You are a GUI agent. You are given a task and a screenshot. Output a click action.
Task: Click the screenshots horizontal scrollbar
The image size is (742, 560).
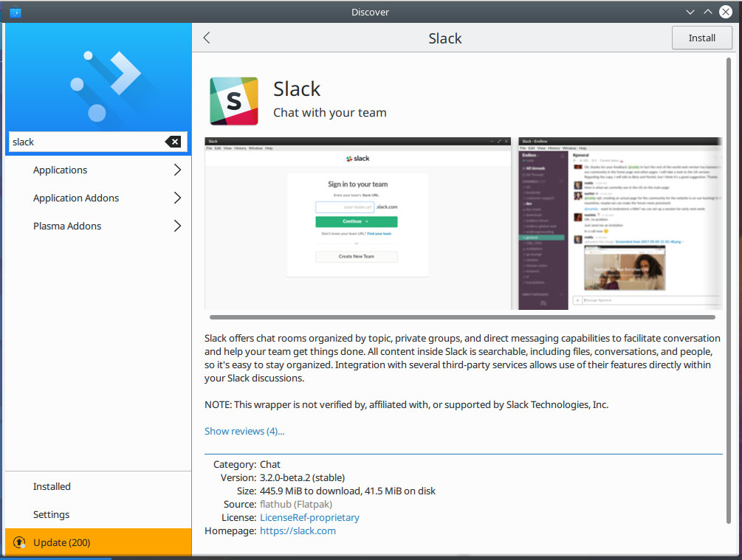pyautogui.click(x=462, y=317)
